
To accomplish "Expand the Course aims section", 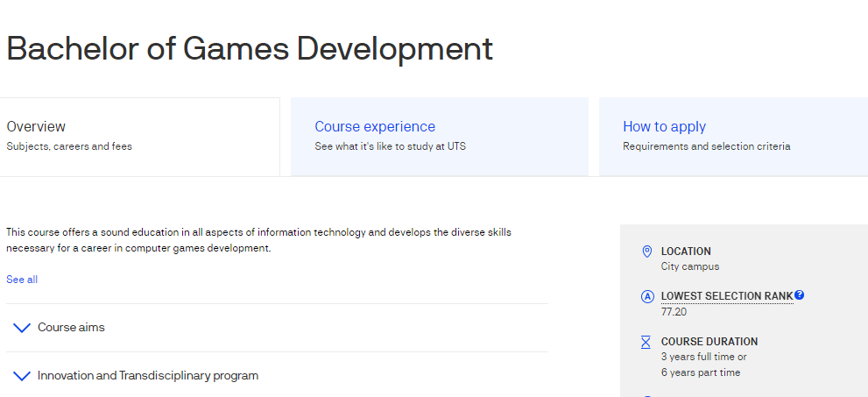I will click(71, 328).
